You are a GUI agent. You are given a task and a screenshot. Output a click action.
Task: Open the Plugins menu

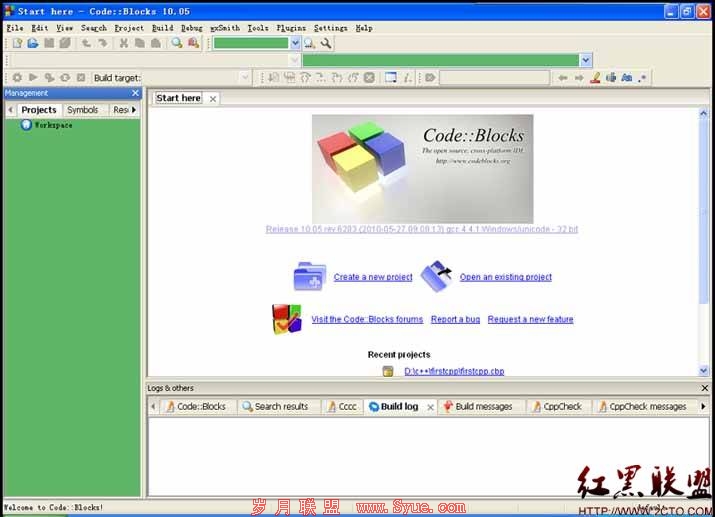(x=291, y=28)
